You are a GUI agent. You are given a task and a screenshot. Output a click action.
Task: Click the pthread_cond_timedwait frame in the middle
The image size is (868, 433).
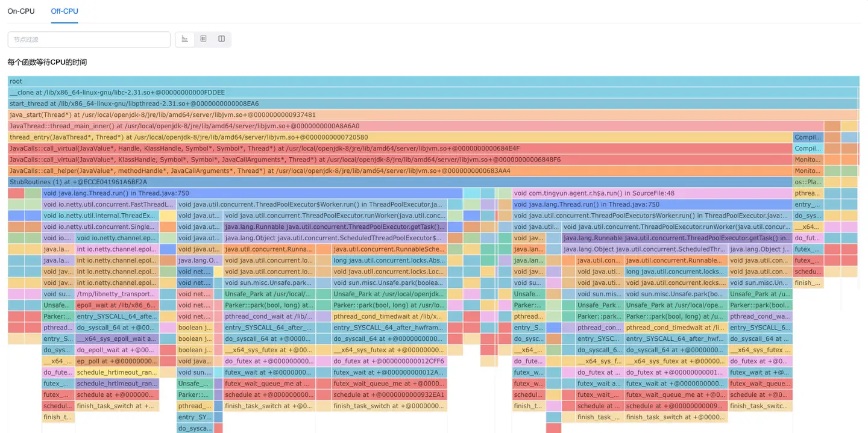tap(389, 316)
